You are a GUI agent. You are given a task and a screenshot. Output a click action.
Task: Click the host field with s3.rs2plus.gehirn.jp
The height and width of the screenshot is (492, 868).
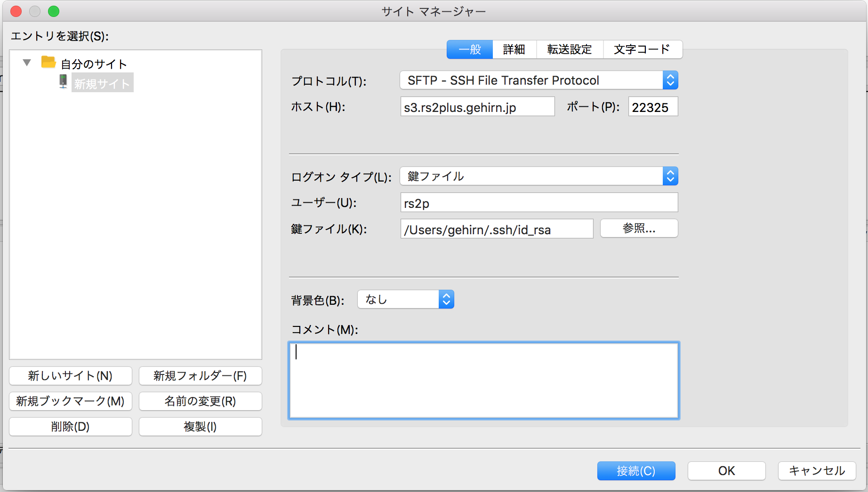pos(477,107)
